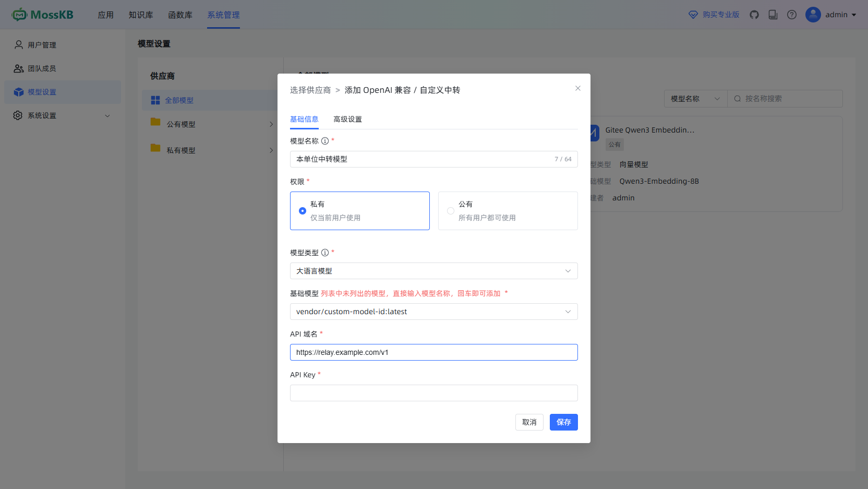Click the 私有模型 folder icon
Image resolution: width=868 pixels, height=489 pixels.
coord(155,148)
